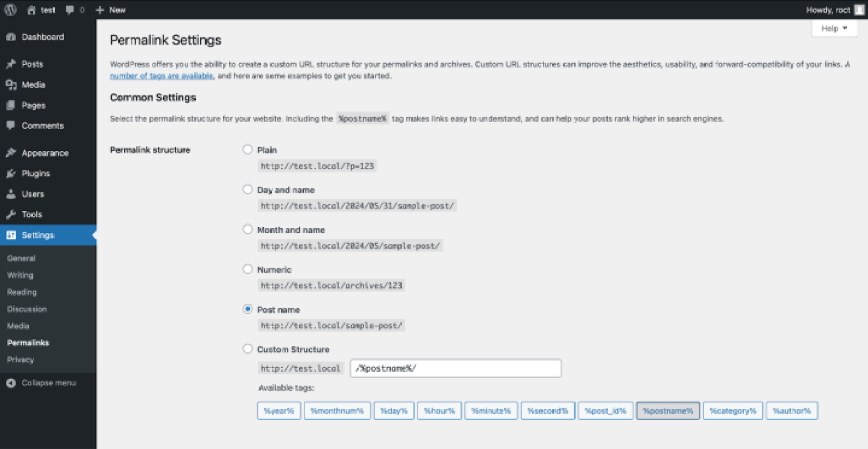Click the Plugins plug icon
The image size is (868, 449).
[x=11, y=173]
